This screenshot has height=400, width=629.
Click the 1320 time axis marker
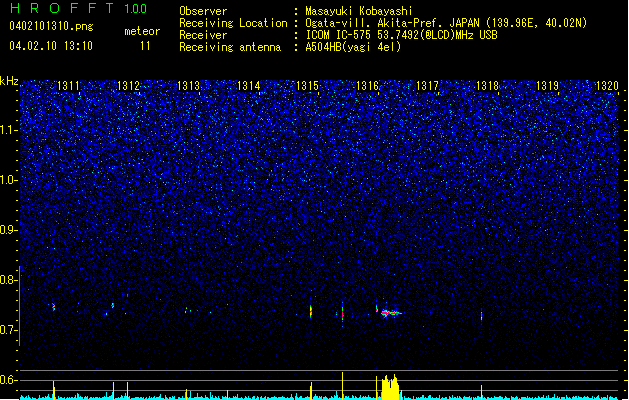(x=607, y=86)
